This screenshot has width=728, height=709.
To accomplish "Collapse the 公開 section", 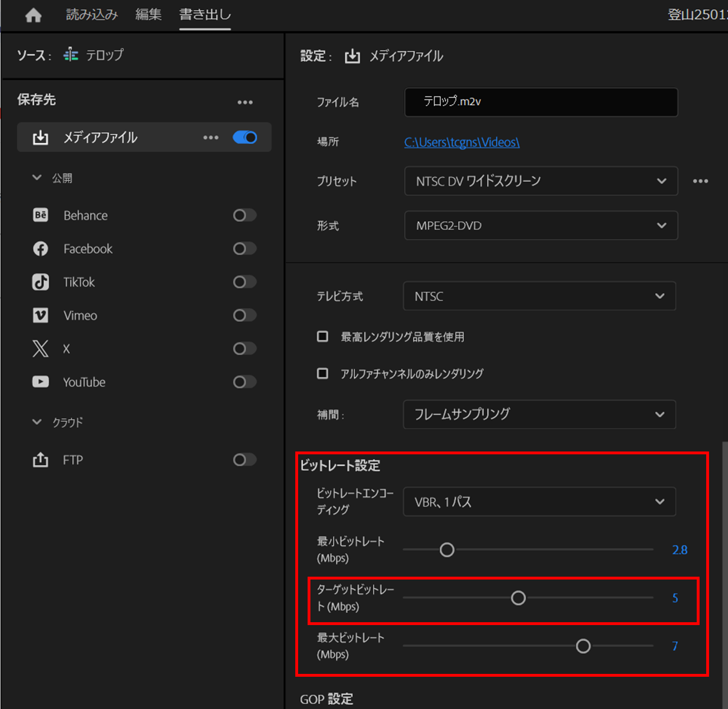I will 37,177.
